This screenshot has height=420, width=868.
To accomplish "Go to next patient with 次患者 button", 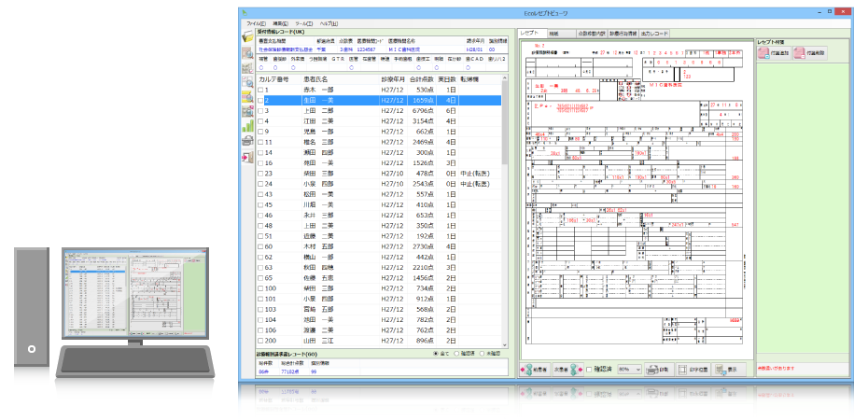I will click(567, 370).
